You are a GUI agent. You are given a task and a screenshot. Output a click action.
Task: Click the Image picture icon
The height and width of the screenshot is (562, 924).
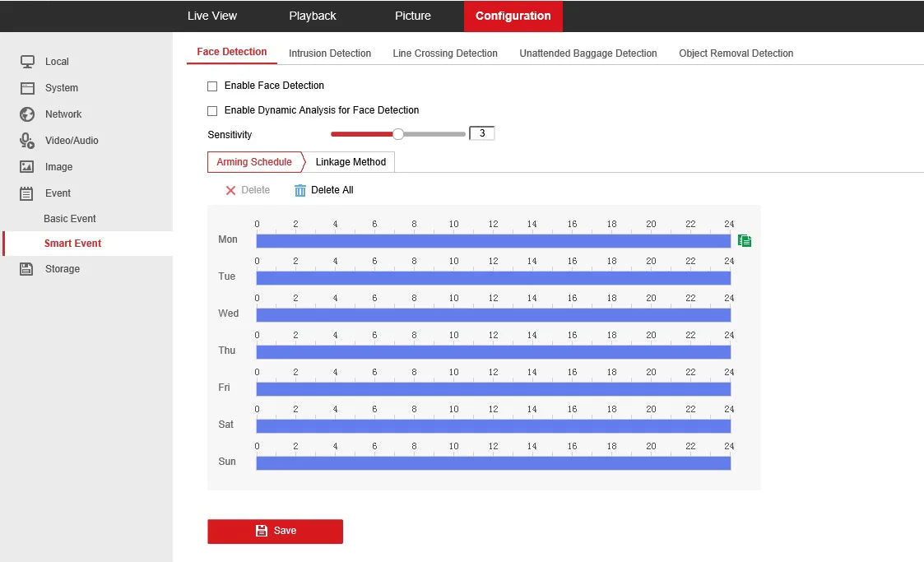coord(27,167)
